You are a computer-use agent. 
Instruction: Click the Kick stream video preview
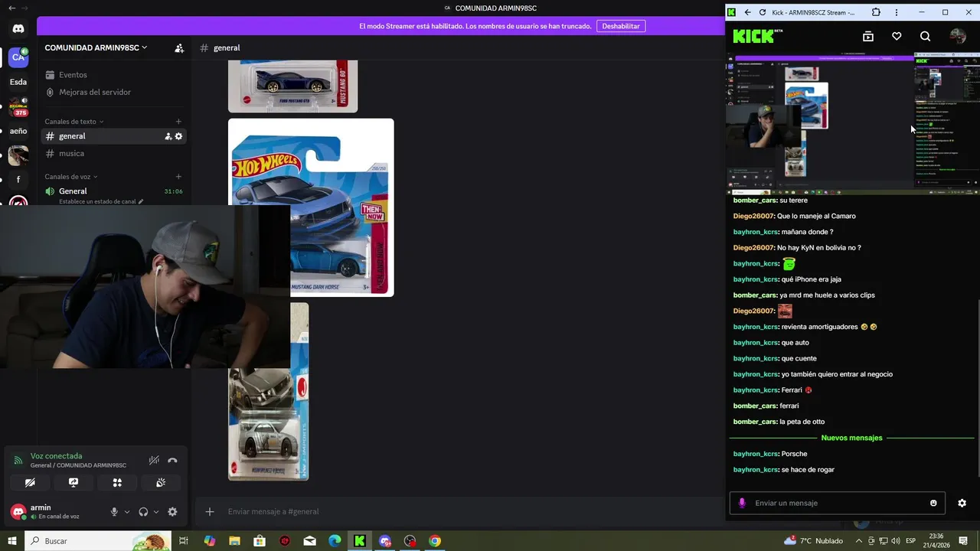pos(853,123)
